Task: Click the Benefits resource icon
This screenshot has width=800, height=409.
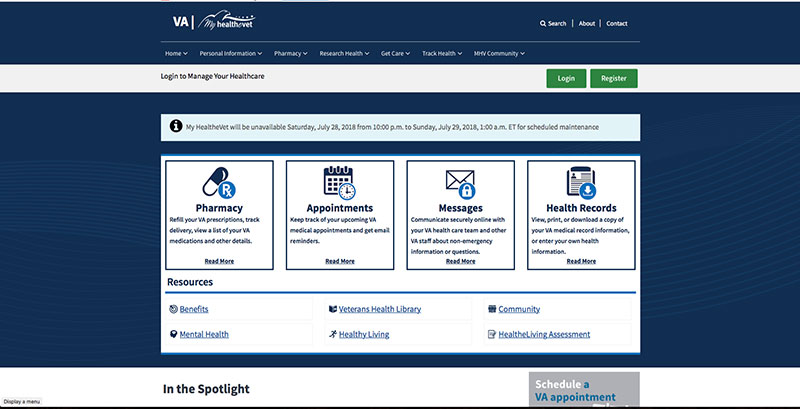Action: click(173, 309)
